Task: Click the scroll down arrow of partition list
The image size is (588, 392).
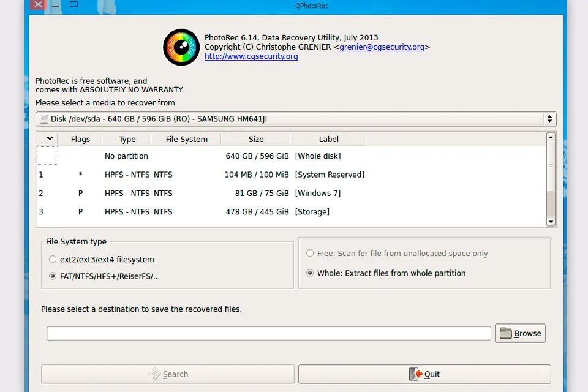Action: coord(551,222)
